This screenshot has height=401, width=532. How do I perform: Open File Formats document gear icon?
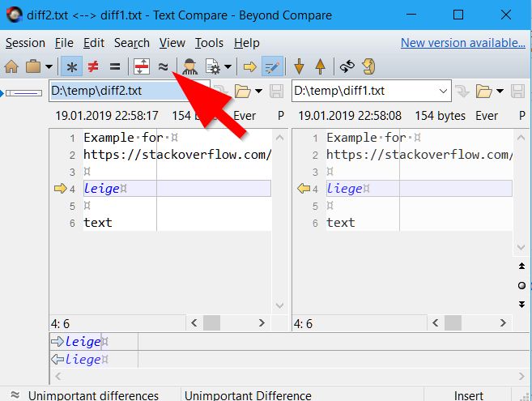[x=213, y=66]
